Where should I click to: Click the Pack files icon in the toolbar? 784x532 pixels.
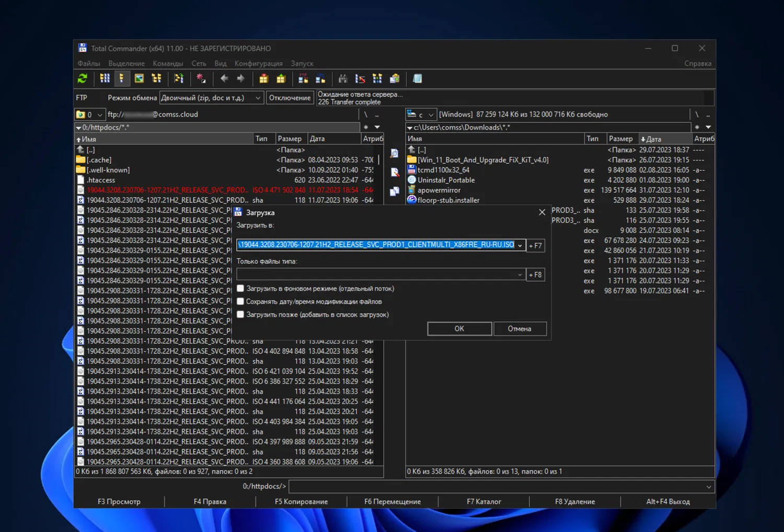click(x=264, y=78)
